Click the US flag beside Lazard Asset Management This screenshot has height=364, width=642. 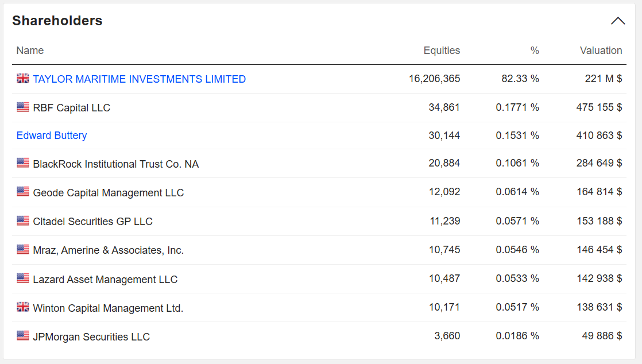(x=22, y=277)
